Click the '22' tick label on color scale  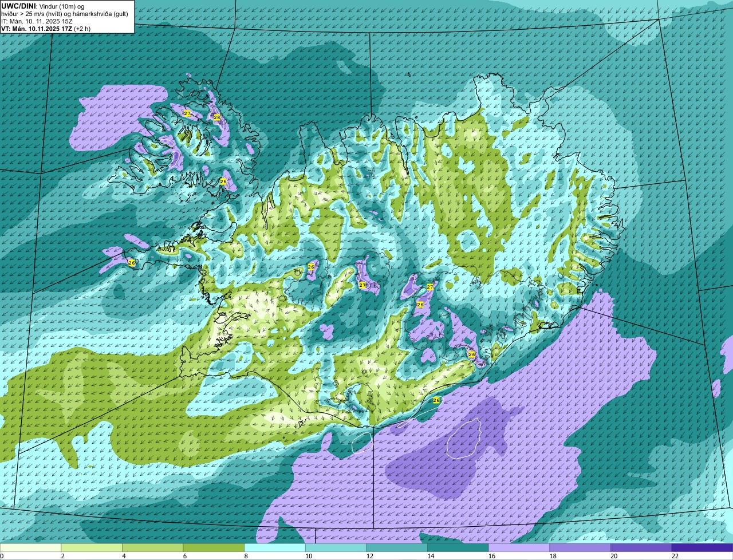tap(675, 556)
